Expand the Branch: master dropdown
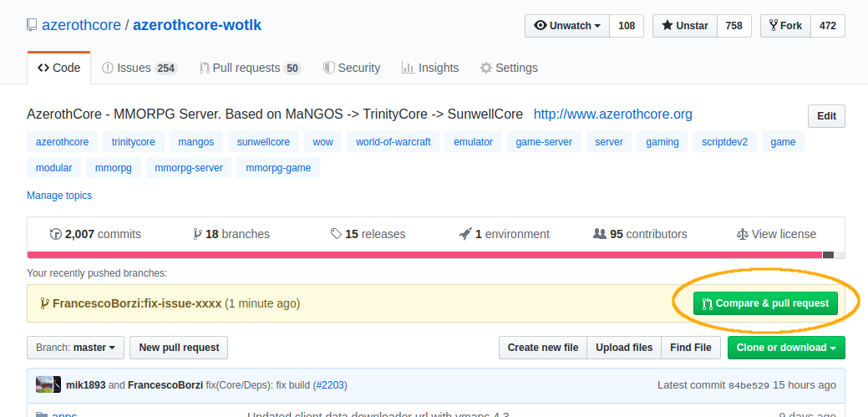This screenshot has width=868, height=417. 76,348
